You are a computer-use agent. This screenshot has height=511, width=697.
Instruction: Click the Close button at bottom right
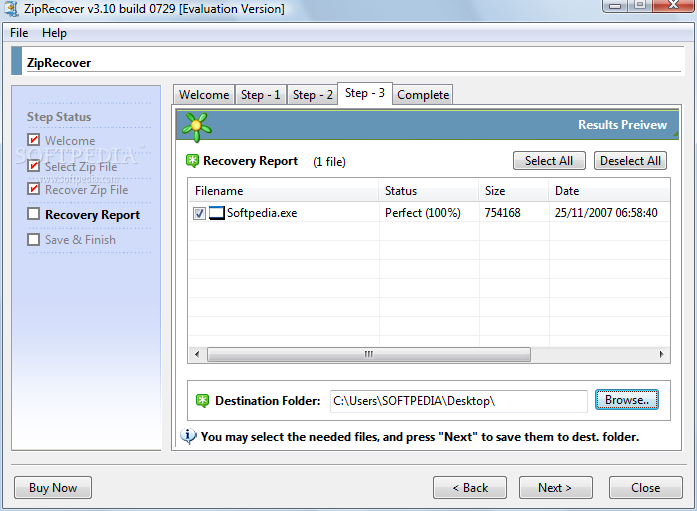click(x=645, y=487)
